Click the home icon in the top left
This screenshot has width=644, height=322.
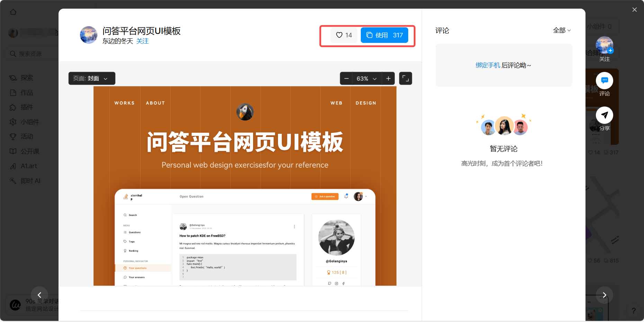coord(13,12)
